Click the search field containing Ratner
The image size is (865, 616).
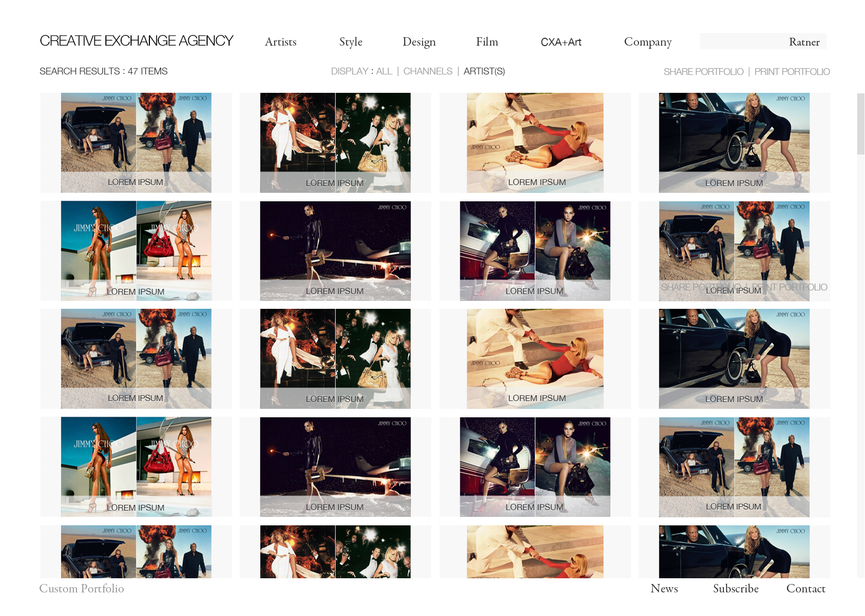763,41
